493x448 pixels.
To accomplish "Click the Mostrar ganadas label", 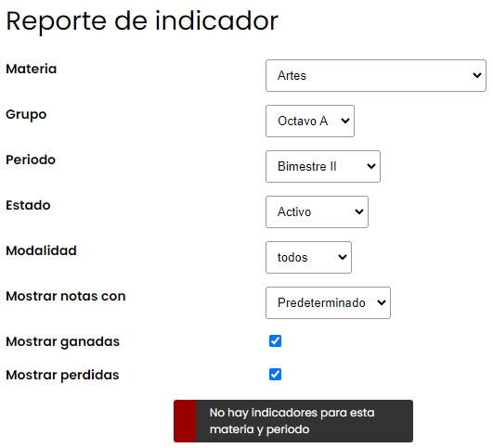I will 63,342.
